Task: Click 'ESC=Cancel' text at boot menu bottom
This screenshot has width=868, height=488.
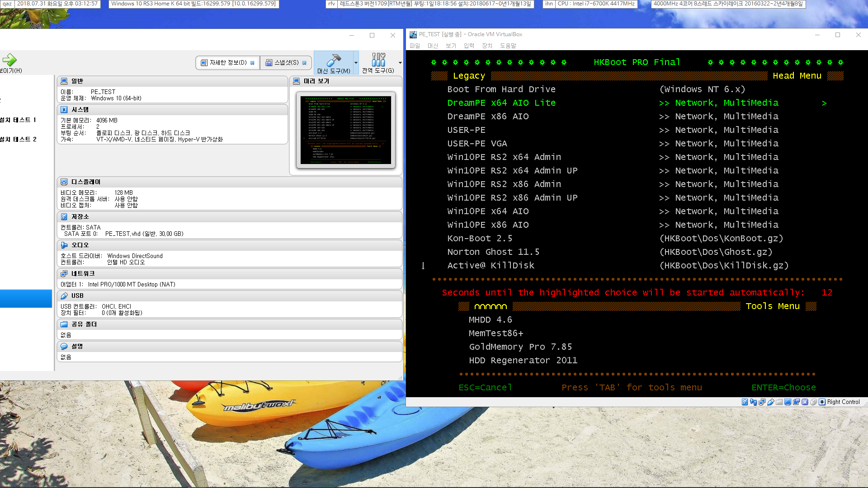Action: [x=485, y=387]
